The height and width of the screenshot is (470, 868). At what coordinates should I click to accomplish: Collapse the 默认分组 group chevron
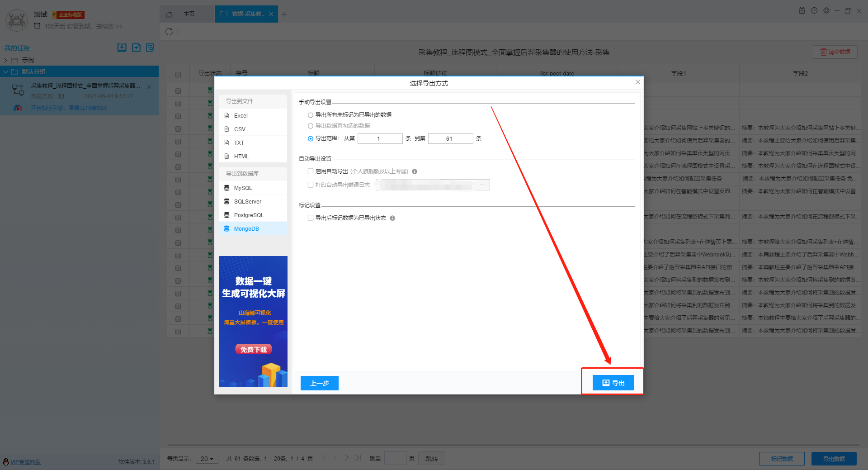(5, 71)
